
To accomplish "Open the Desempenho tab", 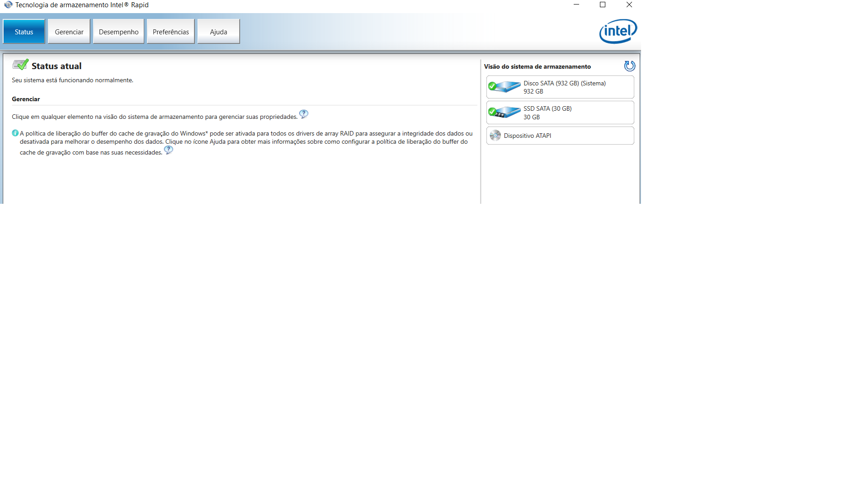I will pos(118,32).
